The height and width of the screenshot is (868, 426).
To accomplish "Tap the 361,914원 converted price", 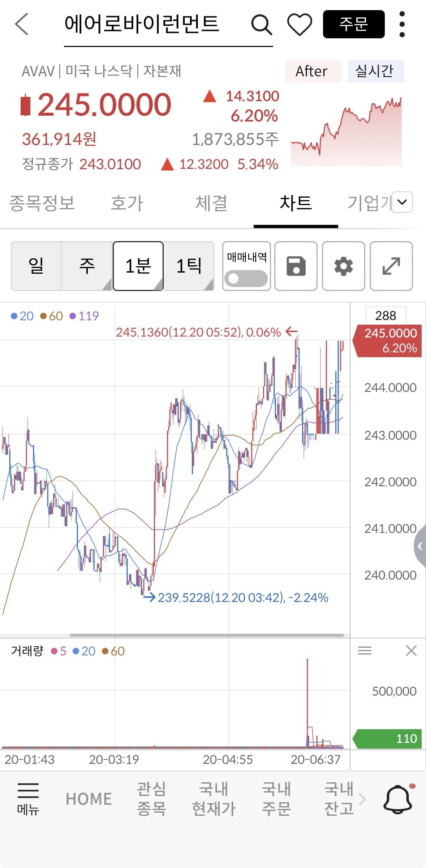I will pyautogui.click(x=59, y=139).
